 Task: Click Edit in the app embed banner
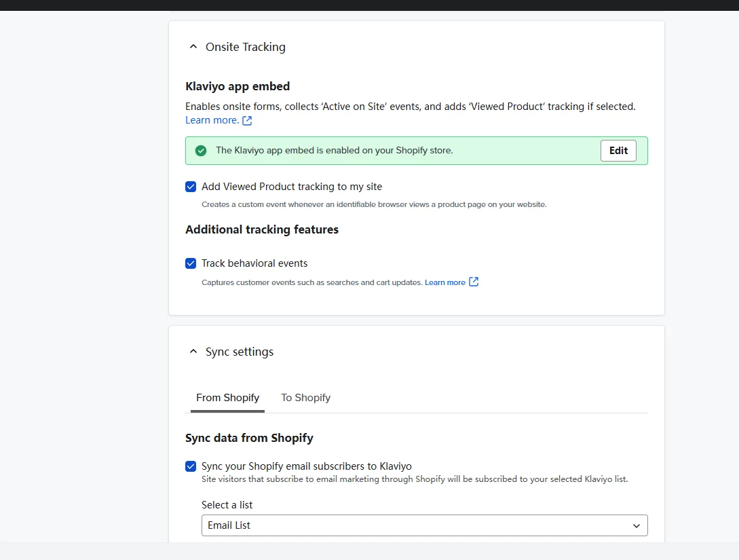618,151
